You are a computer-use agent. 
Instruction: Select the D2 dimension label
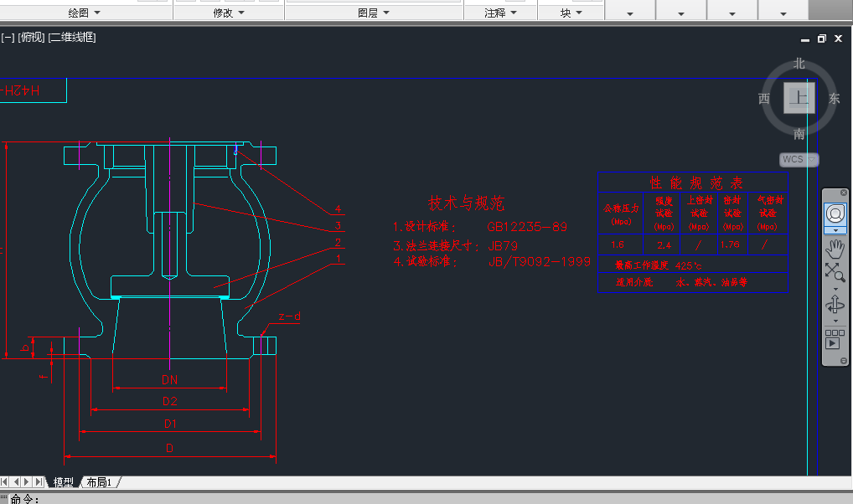170,401
